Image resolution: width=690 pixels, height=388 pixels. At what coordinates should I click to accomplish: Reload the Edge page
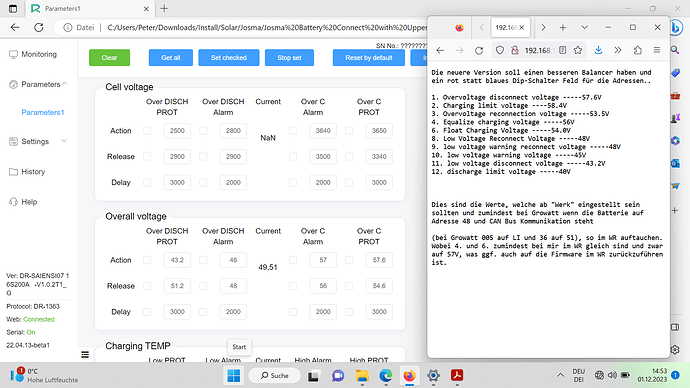pos(39,27)
